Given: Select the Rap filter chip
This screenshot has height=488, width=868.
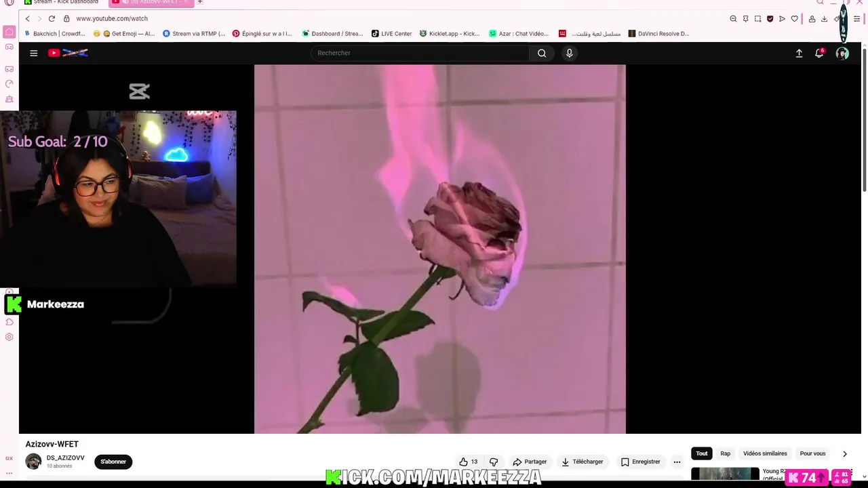Looking at the screenshot, I should point(726,453).
